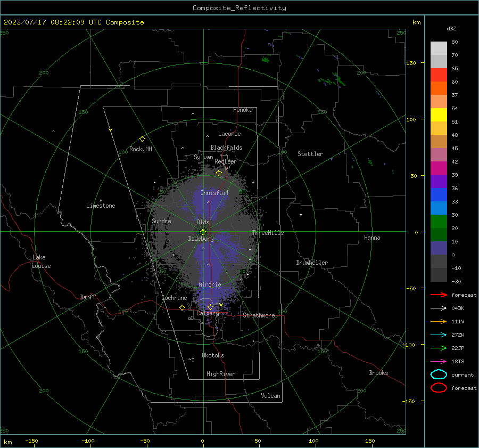Click the white plus marker west of Hanna
Screen dimensions: 479x448
pos(301,214)
